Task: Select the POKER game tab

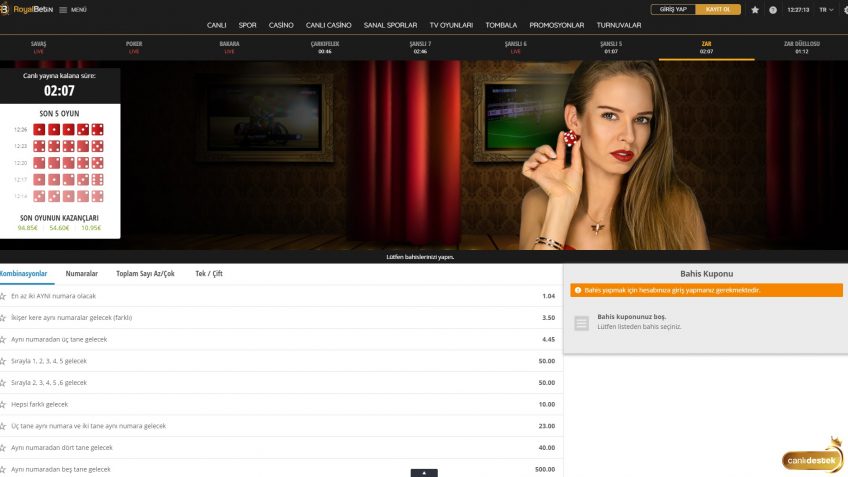Action: tap(134, 47)
